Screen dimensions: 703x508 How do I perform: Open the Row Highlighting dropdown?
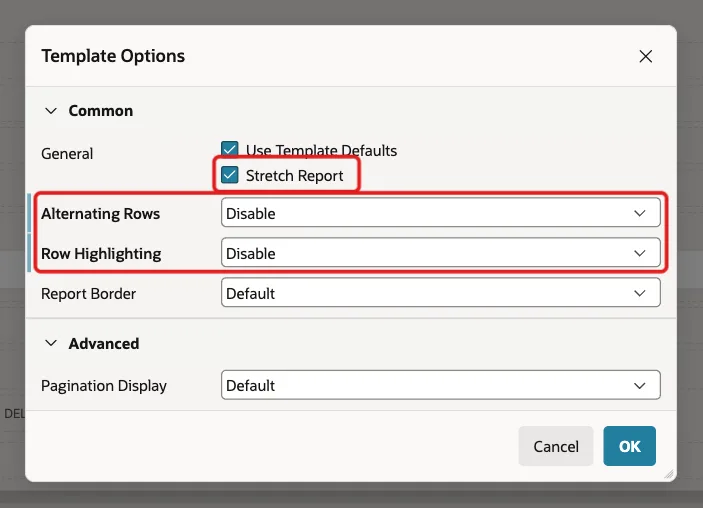(440, 253)
